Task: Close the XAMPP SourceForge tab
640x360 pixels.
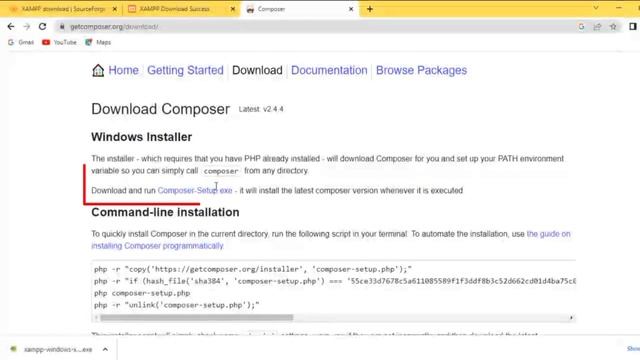Action: (114, 9)
